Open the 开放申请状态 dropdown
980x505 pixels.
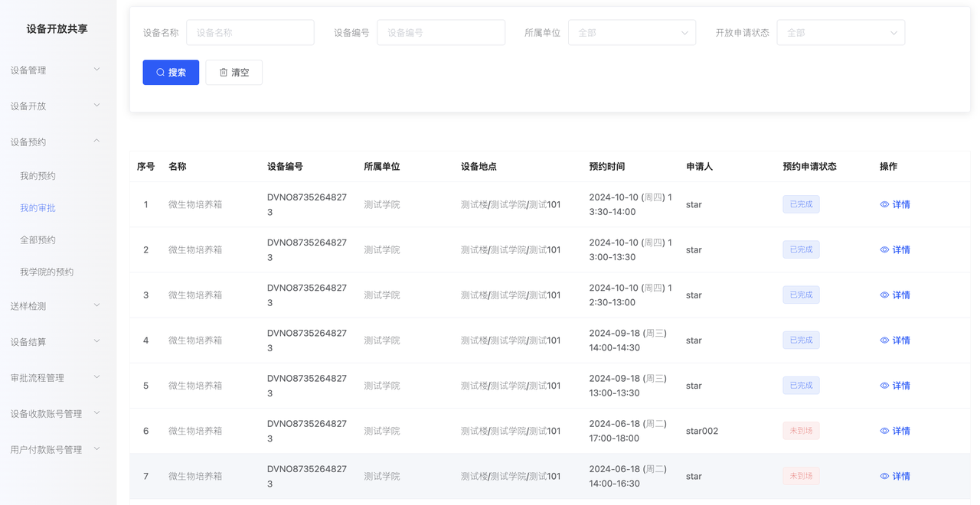click(x=841, y=33)
